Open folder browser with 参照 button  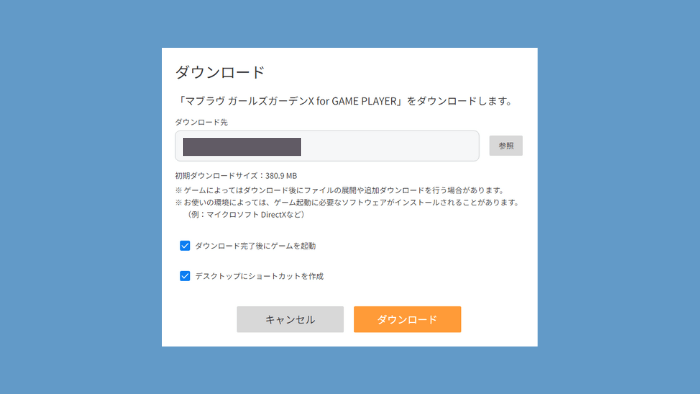506,145
